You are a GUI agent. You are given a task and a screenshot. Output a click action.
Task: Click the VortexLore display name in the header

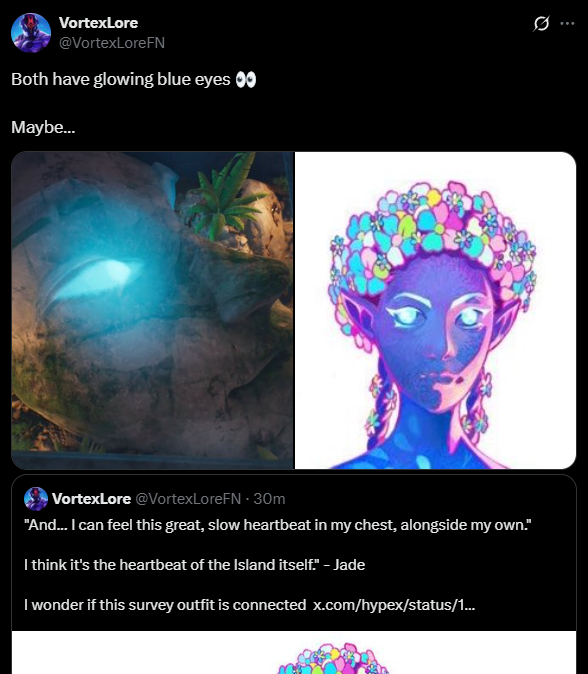[x=98, y=23]
